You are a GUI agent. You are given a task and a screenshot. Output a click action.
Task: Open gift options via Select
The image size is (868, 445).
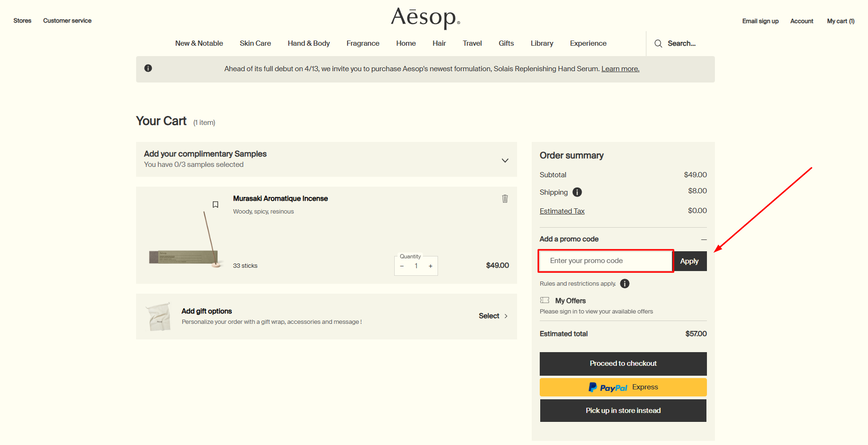[493, 316]
